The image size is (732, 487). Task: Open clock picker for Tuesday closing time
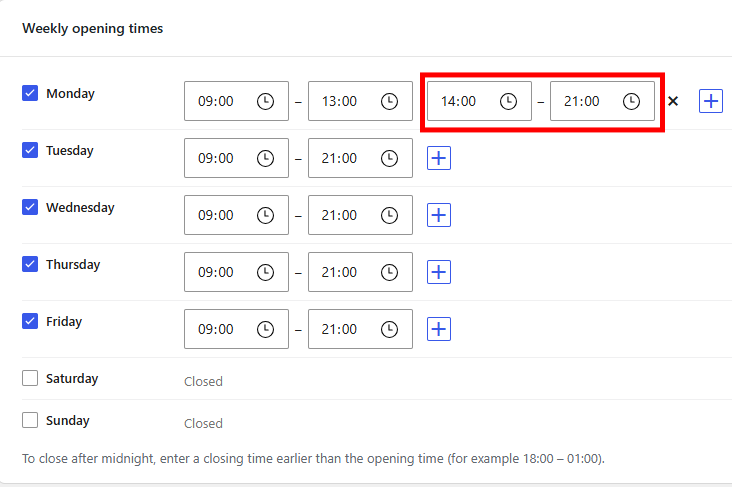coord(389,158)
